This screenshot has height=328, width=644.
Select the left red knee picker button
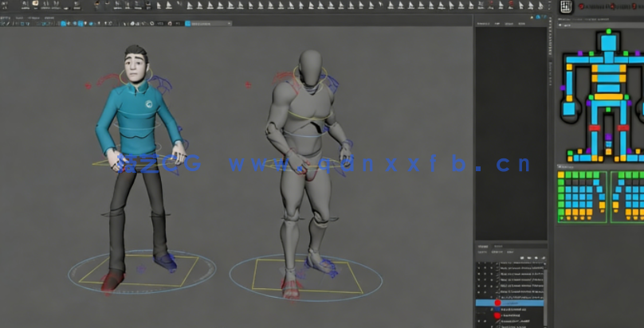click(x=593, y=127)
